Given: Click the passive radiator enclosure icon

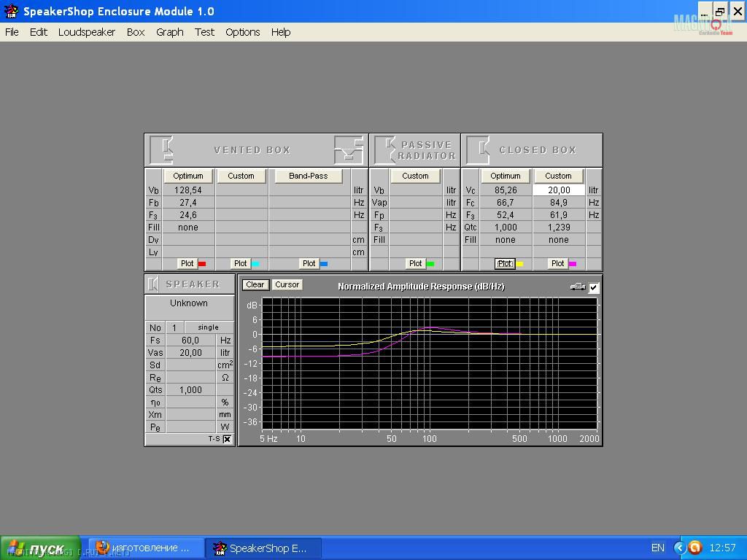Looking at the screenshot, I should 386,150.
